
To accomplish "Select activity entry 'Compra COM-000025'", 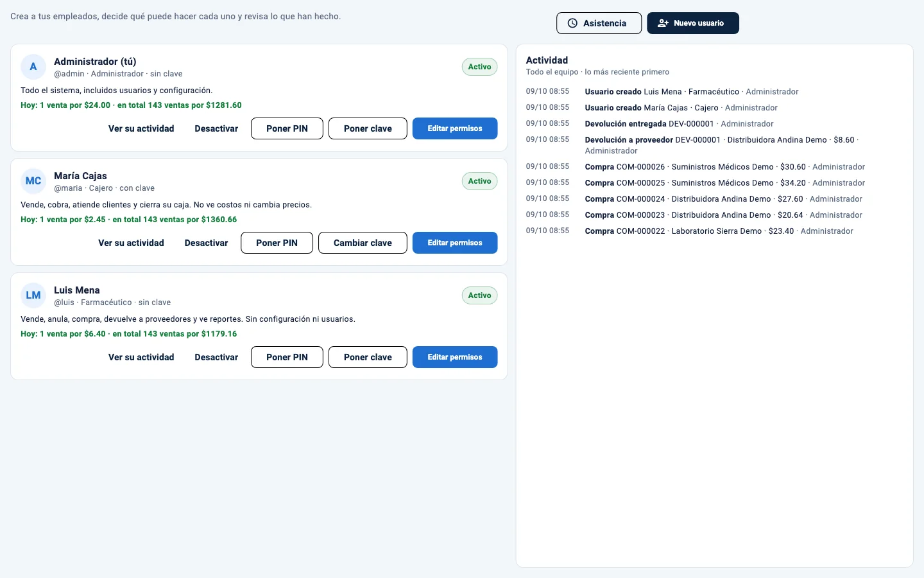I will (x=715, y=183).
